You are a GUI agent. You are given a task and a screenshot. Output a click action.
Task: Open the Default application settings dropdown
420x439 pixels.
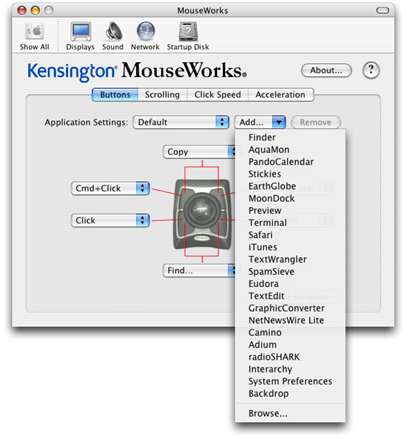pyautogui.click(x=181, y=122)
